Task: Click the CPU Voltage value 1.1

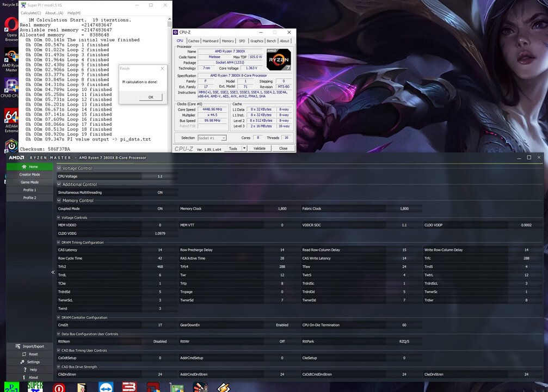Action: pos(160,176)
